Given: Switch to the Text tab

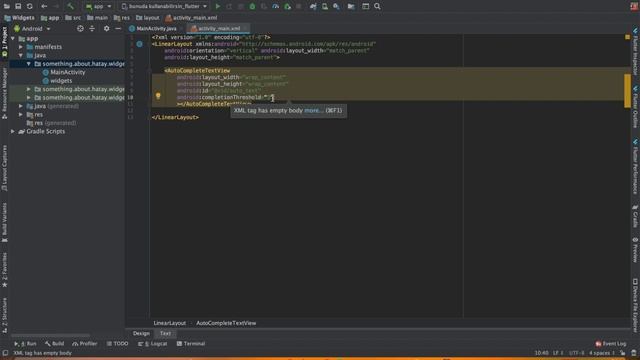Looking at the screenshot, I should click(165, 333).
